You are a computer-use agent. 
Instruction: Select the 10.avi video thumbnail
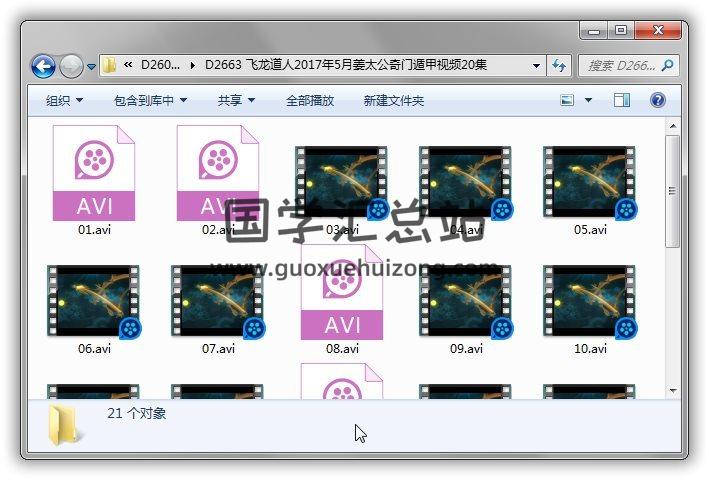(590, 301)
